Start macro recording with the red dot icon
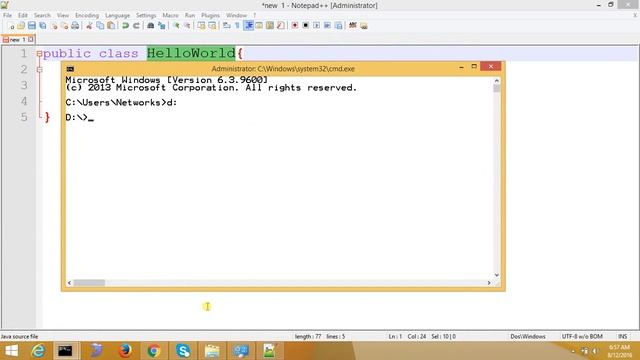640x360 pixels. [294, 26]
